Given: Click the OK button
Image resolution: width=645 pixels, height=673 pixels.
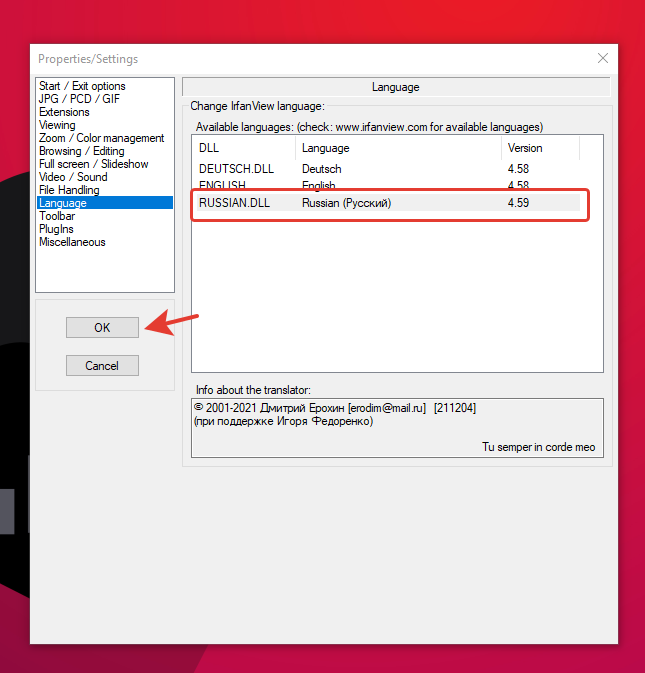Looking at the screenshot, I should (102, 327).
